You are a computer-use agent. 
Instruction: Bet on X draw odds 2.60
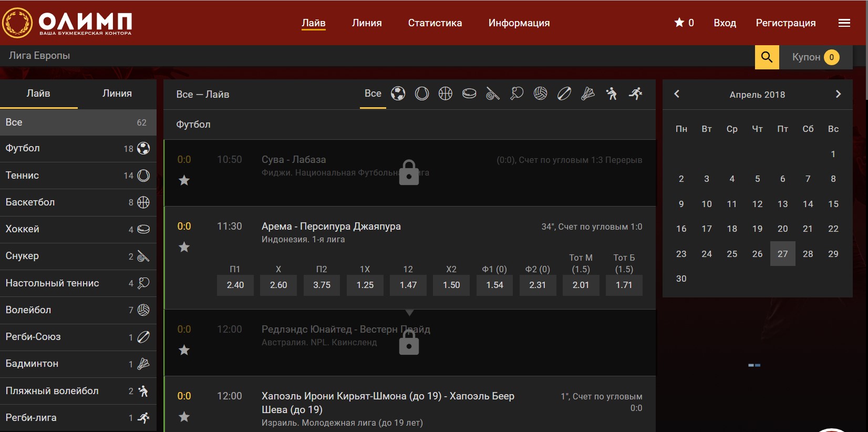(x=278, y=285)
